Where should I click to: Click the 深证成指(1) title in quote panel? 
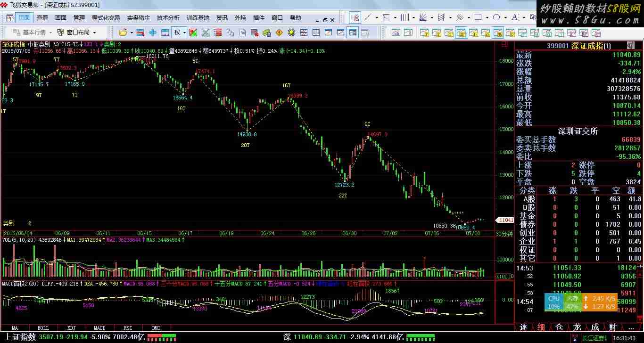pos(591,46)
